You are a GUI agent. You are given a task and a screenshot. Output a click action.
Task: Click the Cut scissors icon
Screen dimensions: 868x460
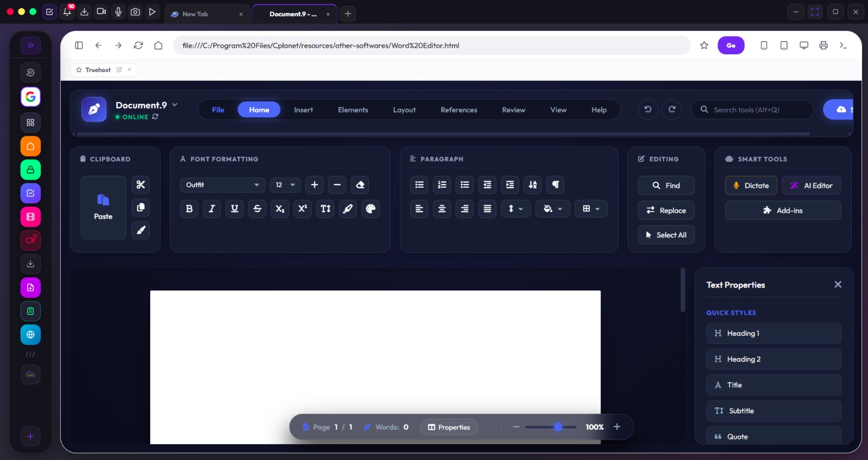coord(141,185)
